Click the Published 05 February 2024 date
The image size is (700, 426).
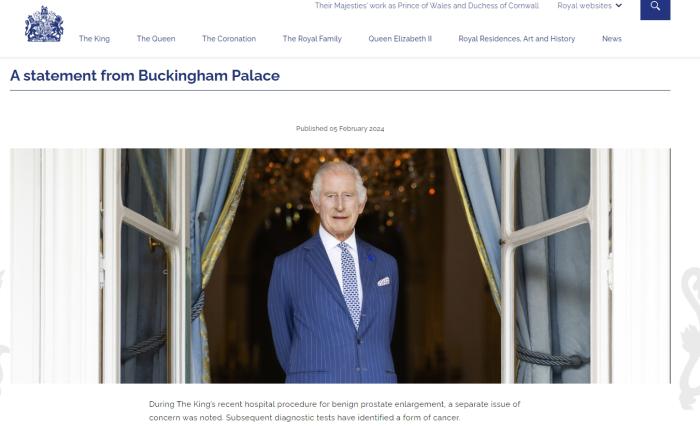pyautogui.click(x=340, y=129)
